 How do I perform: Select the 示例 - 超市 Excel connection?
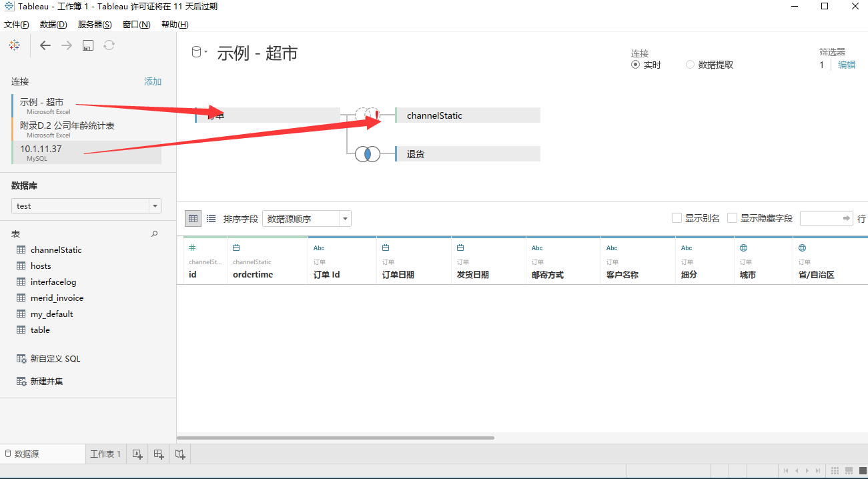pyautogui.click(x=86, y=105)
